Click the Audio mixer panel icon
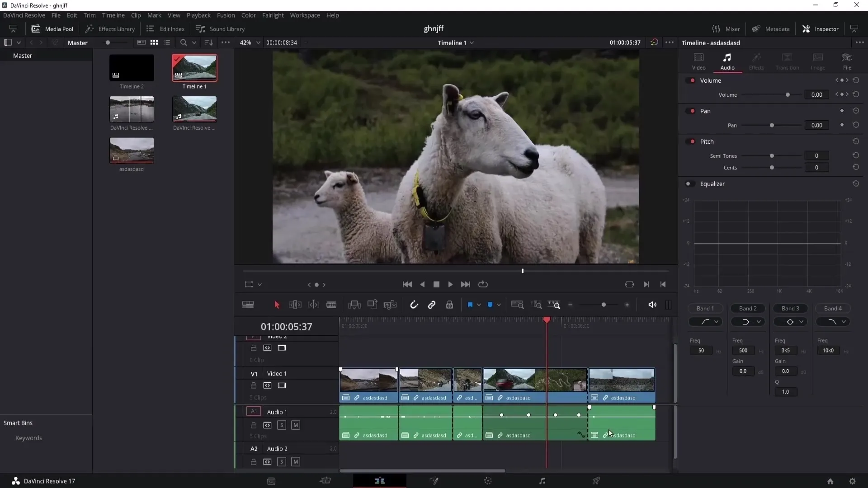This screenshot has height=488, width=868. (x=726, y=28)
